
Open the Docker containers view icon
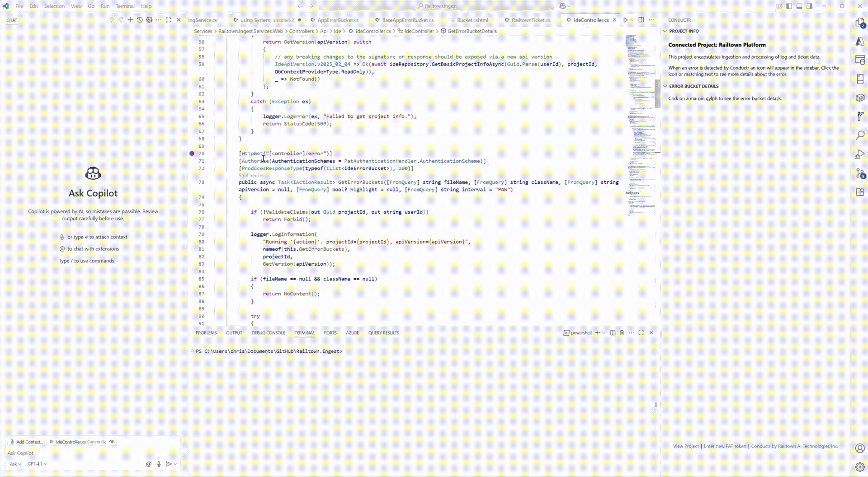[x=860, y=97]
